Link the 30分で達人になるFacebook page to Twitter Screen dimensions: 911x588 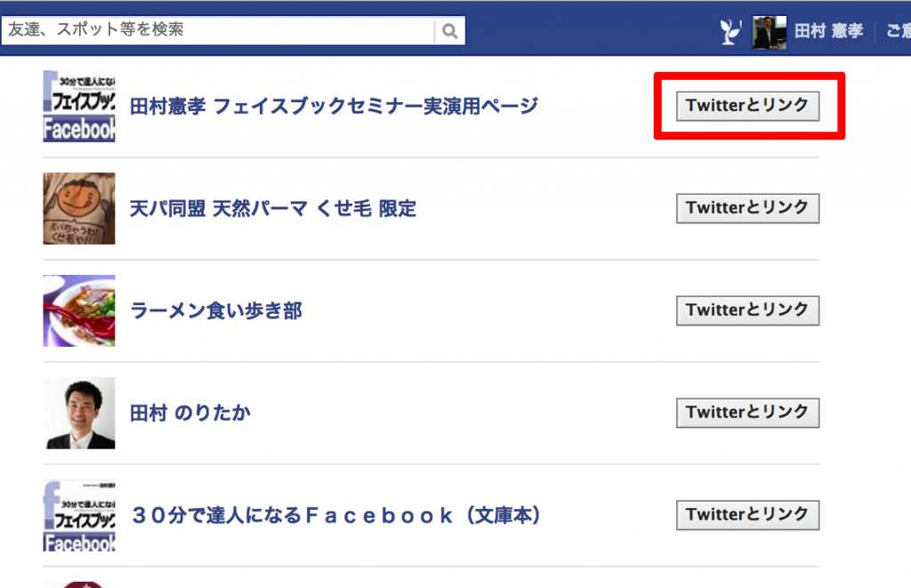coord(747,515)
